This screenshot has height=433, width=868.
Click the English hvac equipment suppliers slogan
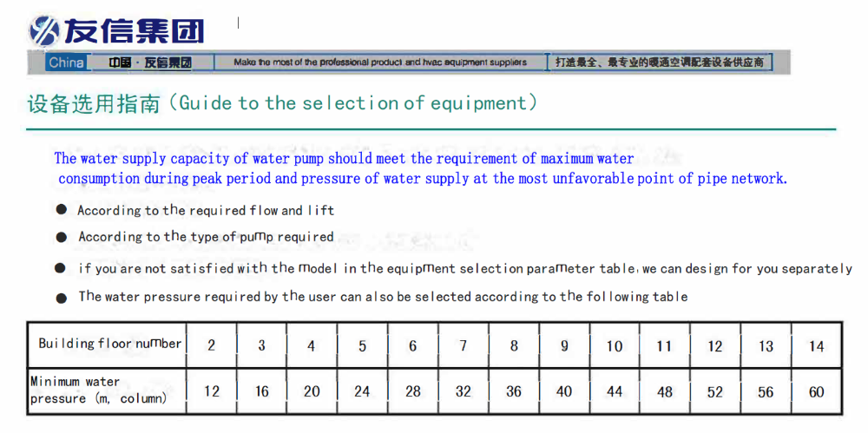(x=380, y=62)
